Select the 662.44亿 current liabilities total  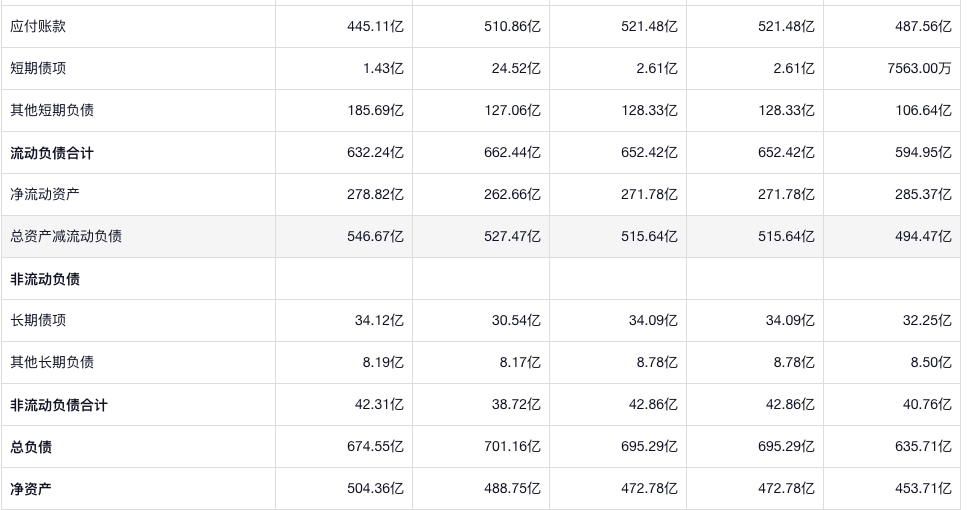click(x=512, y=153)
